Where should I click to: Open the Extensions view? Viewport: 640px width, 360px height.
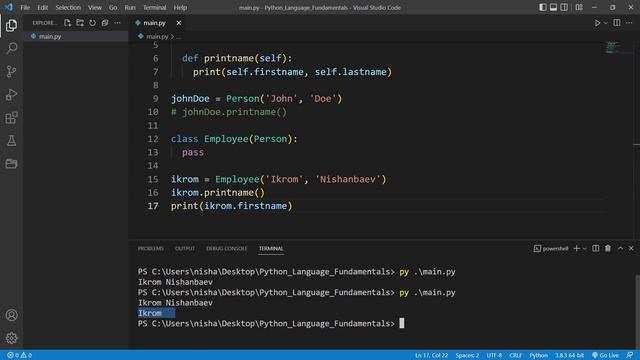click(x=11, y=118)
